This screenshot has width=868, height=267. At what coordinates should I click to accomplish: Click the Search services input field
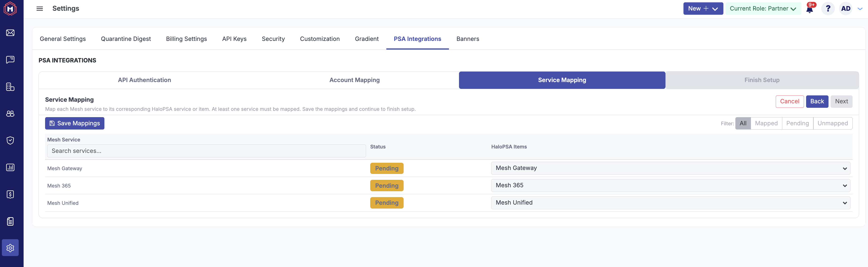(x=206, y=151)
